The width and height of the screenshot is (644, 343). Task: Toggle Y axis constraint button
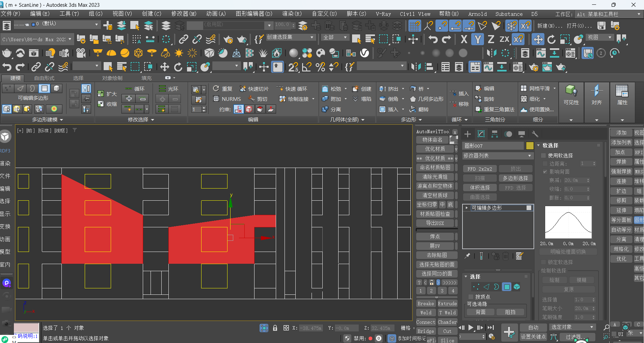(478, 39)
